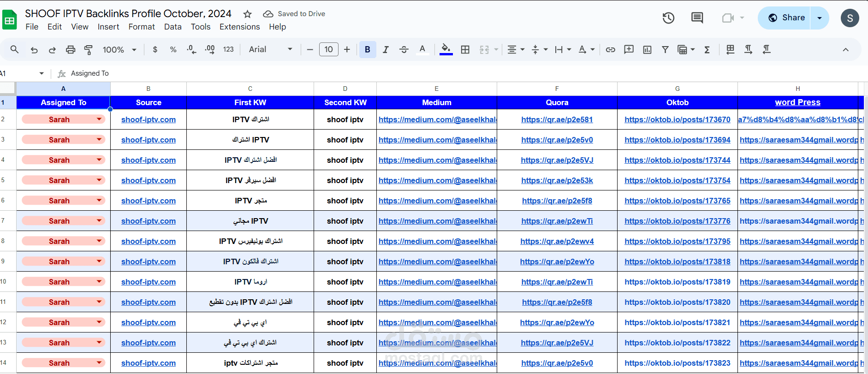
Task: Collapse the toolbar with the chevron
Action: click(845, 49)
